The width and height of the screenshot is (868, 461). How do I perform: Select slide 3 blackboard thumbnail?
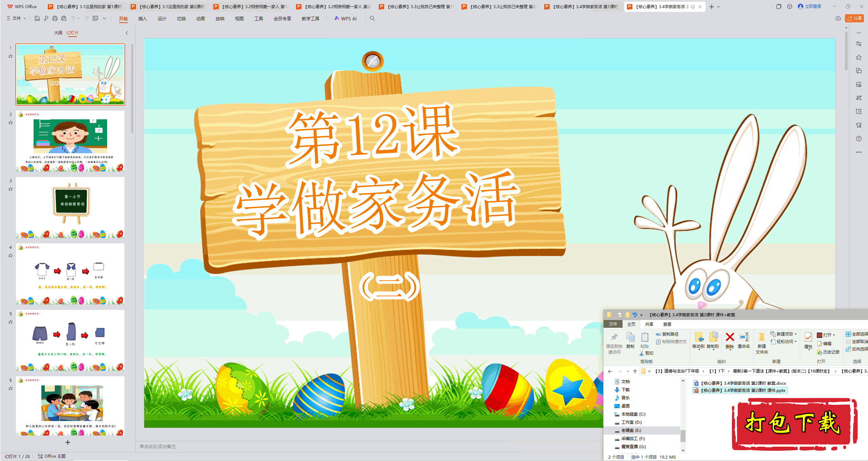[x=70, y=207]
